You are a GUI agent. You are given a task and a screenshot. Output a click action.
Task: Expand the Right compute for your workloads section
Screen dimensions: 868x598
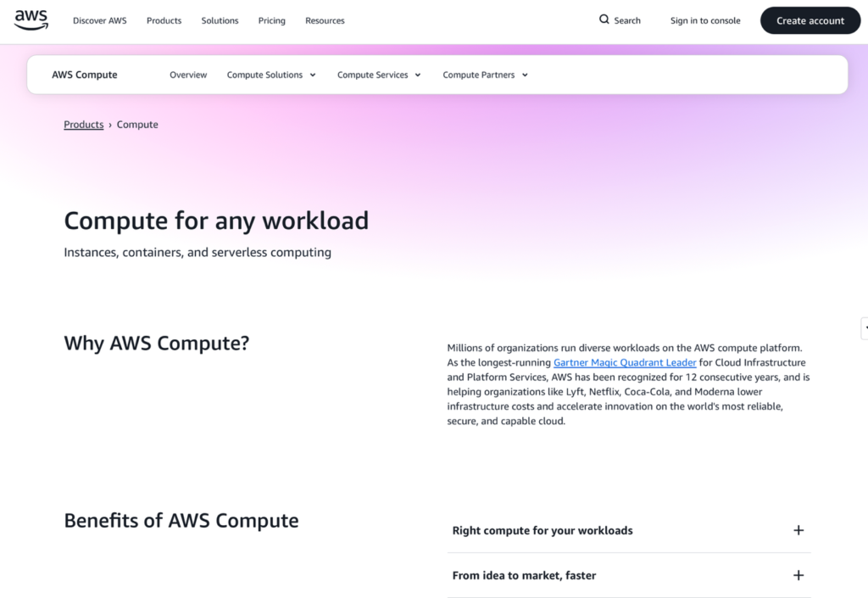[542, 530]
